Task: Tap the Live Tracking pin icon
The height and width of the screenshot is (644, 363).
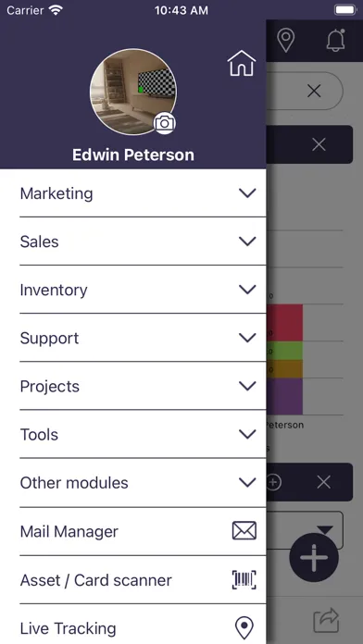Action: pyautogui.click(x=244, y=628)
